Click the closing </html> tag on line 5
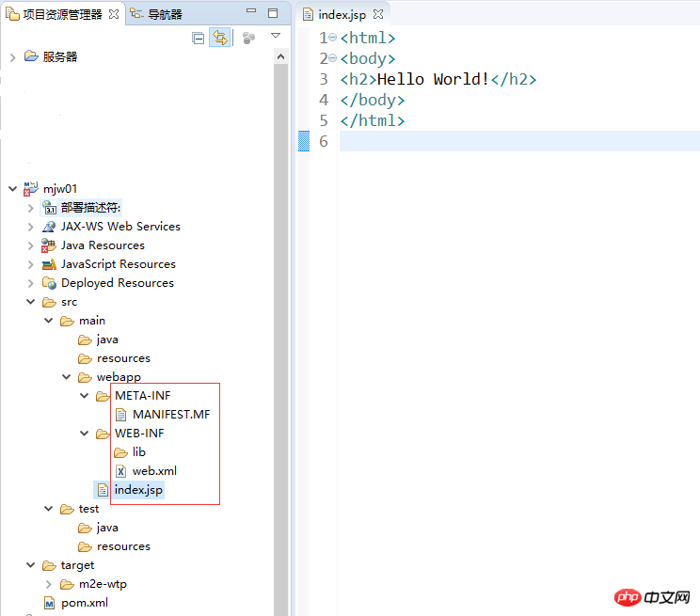 tap(373, 120)
